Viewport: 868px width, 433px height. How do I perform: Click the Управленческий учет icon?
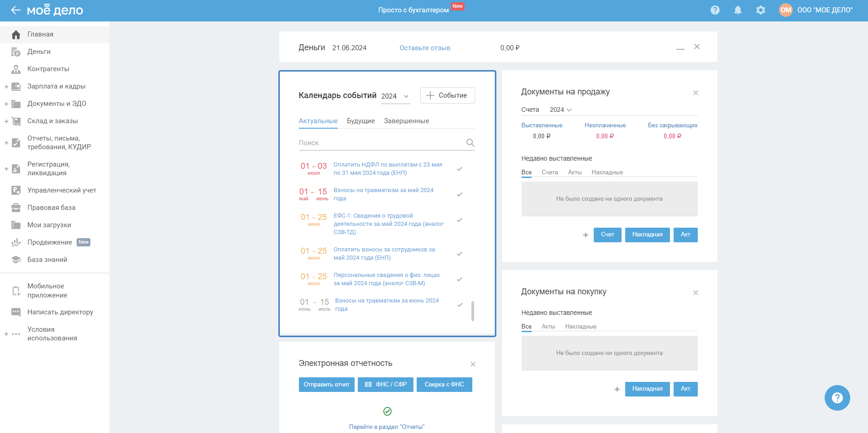click(16, 191)
